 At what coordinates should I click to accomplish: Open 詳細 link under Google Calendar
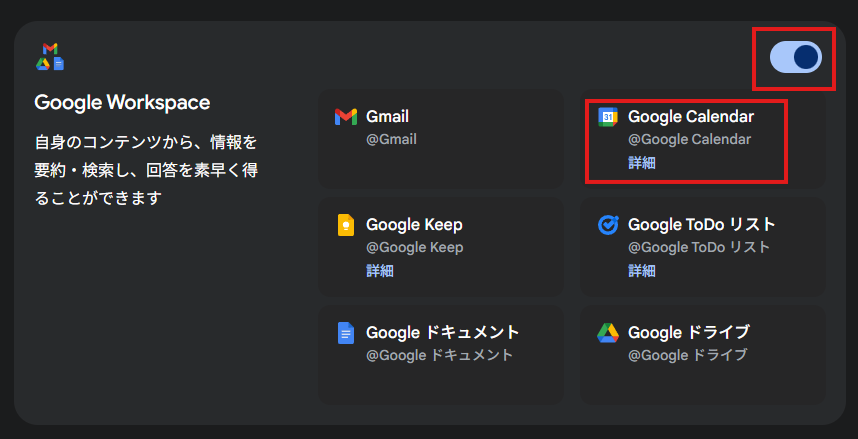pyautogui.click(x=642, y=163)
